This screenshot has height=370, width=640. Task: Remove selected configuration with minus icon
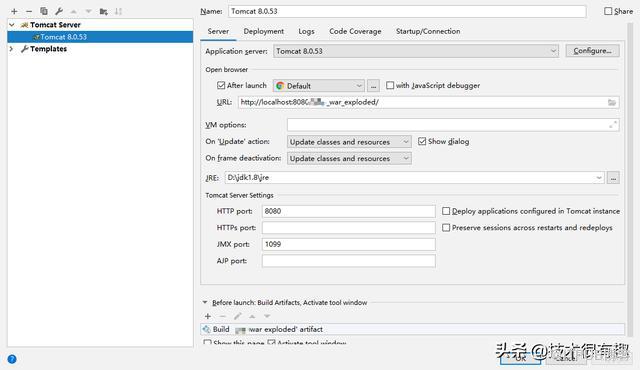29,11
